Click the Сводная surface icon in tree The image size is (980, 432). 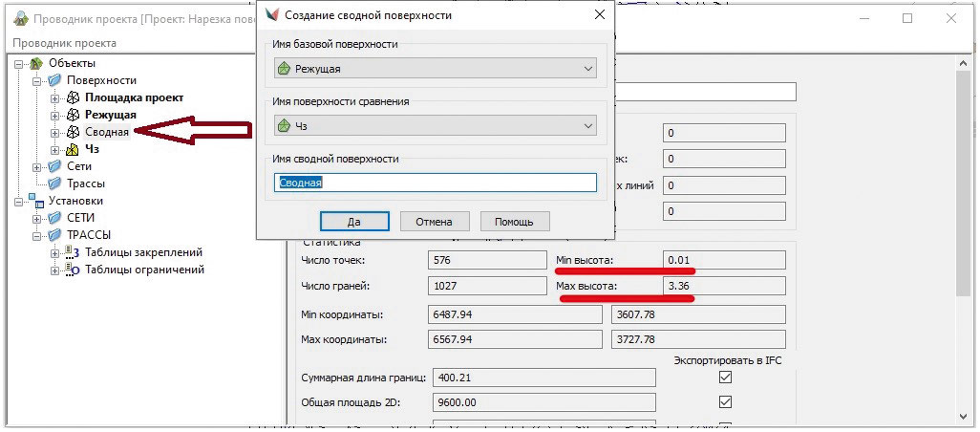(x=73, y=132)
